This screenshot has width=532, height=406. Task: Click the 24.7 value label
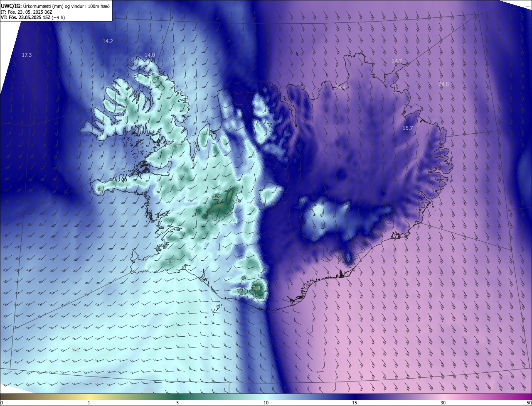pyautogui.click(x=397, y=61)
